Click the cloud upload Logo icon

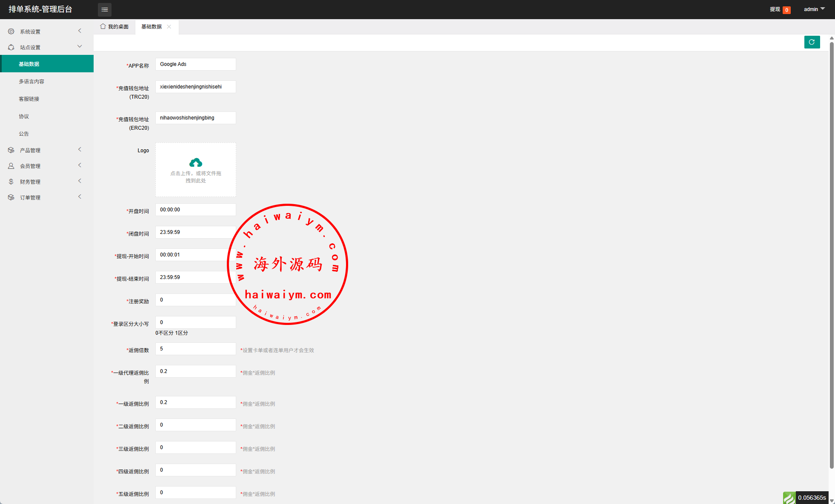pyautogui.click(x=196, y=163)
